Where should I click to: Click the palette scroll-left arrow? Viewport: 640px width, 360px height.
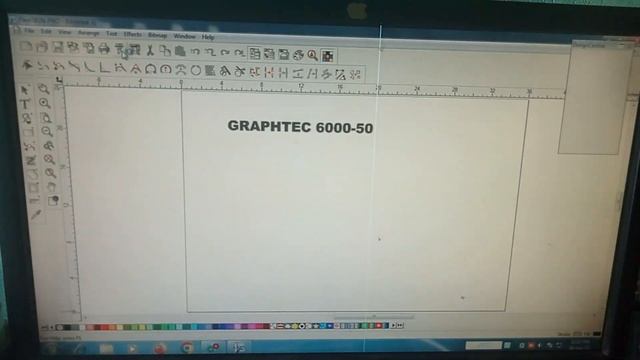tap(52, 327)
